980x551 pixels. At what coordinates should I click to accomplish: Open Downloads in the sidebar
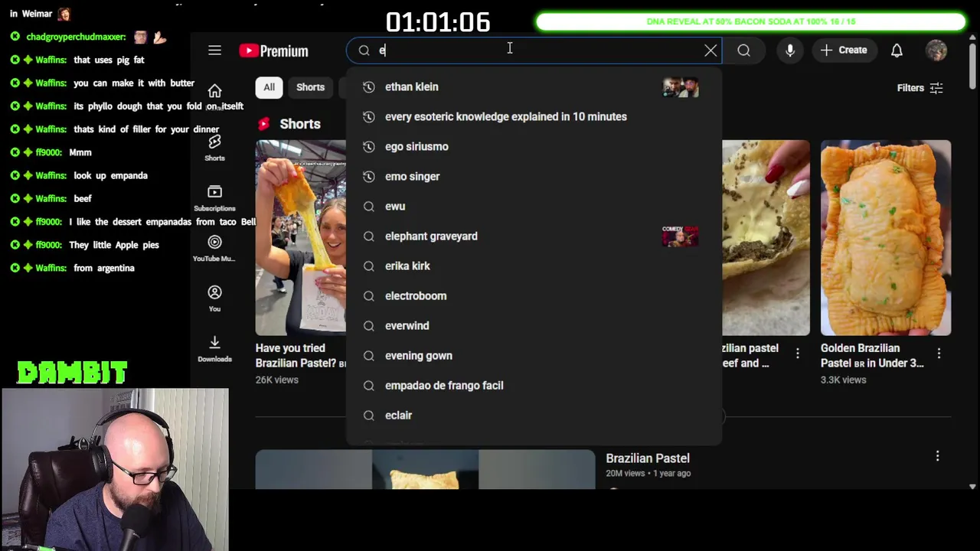click(214, 348)
